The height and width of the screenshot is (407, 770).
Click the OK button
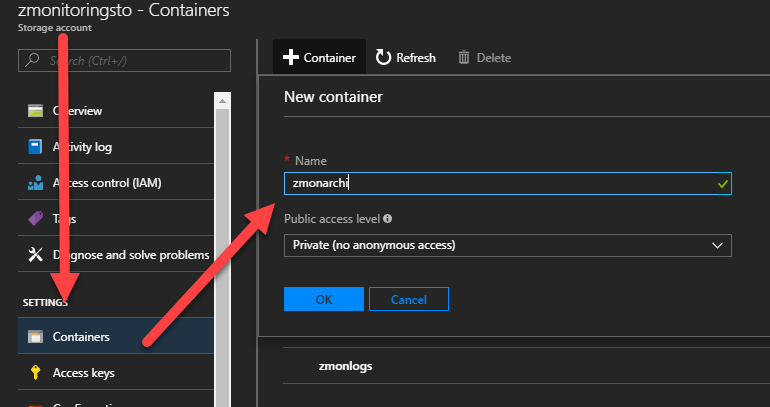click(x=324, y=299)
